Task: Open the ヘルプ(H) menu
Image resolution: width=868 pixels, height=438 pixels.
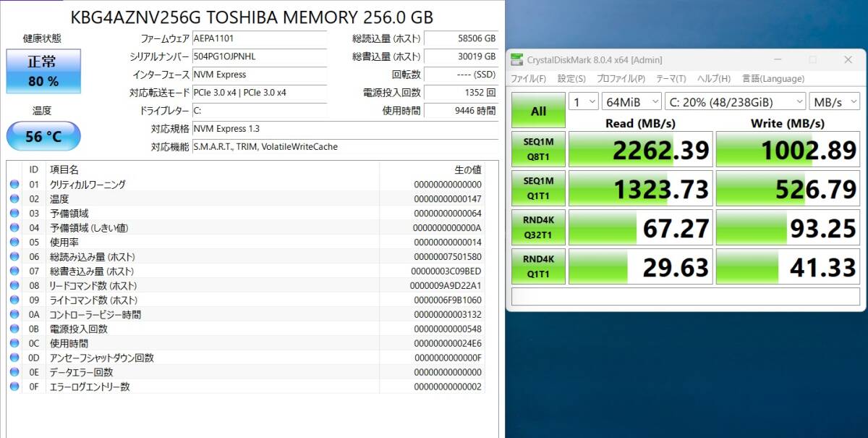Action: [x=714, y=79]
